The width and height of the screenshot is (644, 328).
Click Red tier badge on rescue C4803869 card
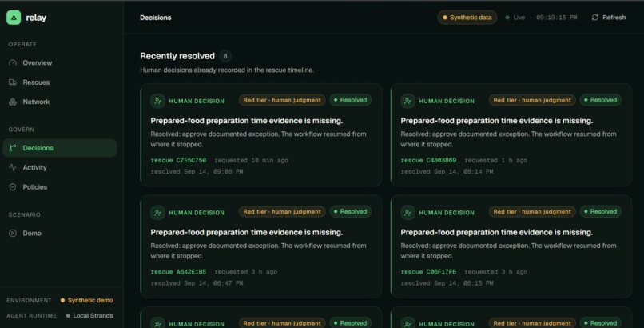click(x=532, y=100)
